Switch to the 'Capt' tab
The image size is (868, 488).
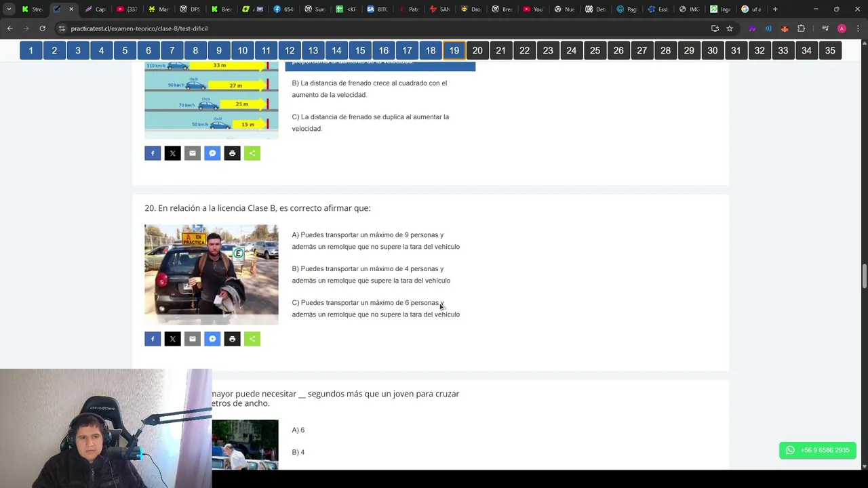pos(96,9)
